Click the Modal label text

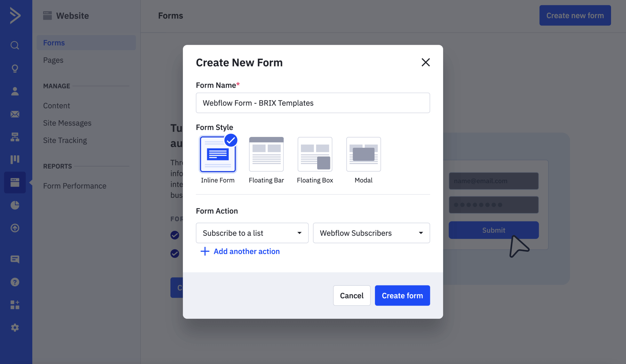point(364,180)
